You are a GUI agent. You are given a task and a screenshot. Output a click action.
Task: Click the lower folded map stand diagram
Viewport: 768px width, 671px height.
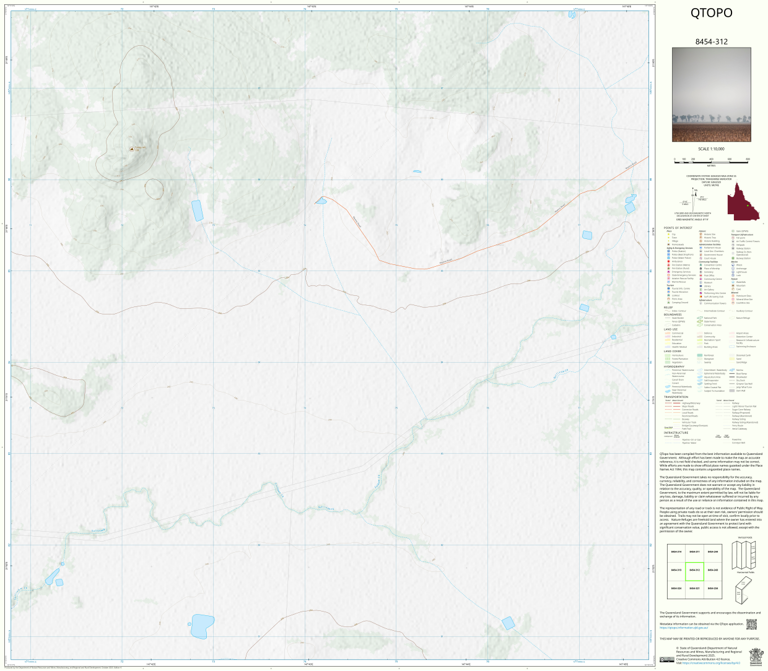pos(743,590)
